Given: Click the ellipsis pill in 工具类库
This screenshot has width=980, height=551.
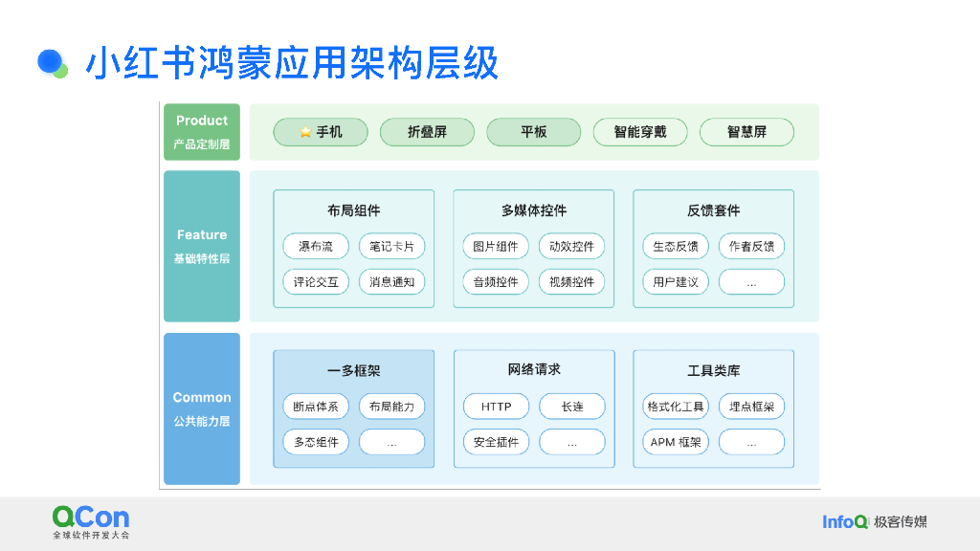Looking at the screenshot, I should (x=752, y=442).
